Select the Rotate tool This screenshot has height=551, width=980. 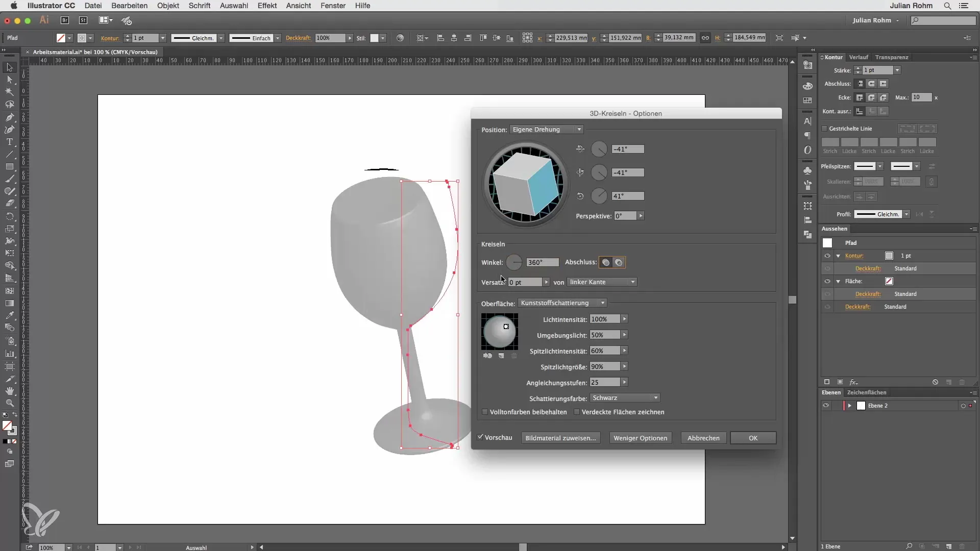click(x=9, y=216)
